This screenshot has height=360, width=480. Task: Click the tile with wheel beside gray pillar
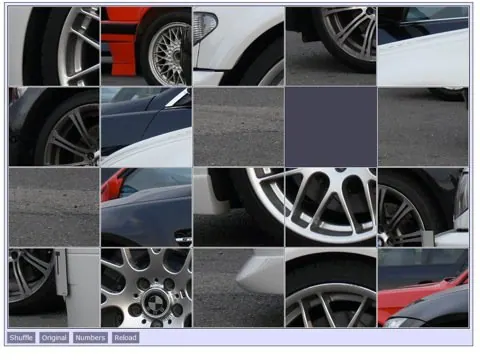[x=54, y=287]
